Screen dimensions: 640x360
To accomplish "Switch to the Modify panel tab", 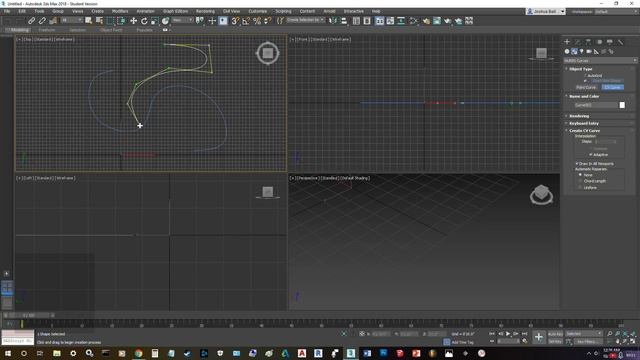I will click(x=578, y=42).
